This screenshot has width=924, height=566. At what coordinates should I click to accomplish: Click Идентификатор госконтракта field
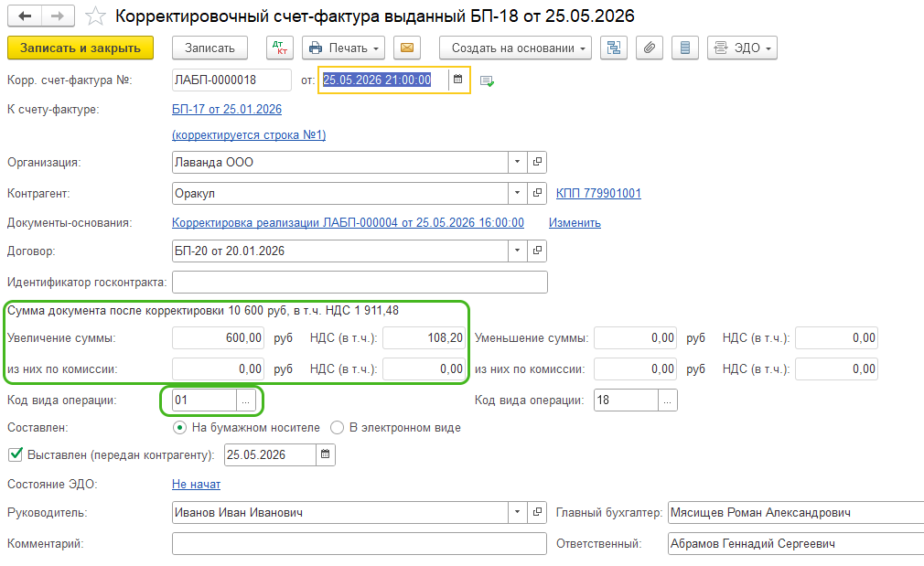pos(360,283)
